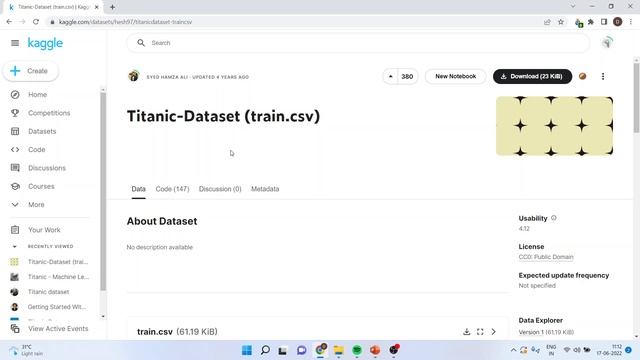Switch to Metadata tab
Screen dimensions: 640x360
point(265,189)
